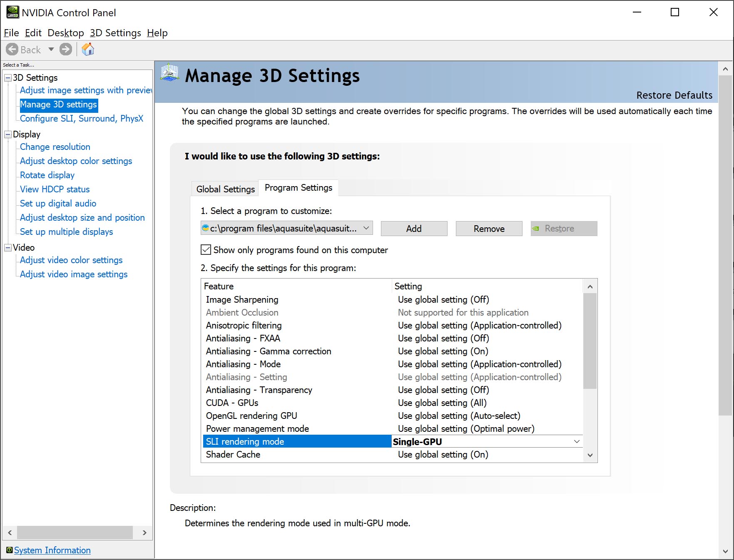Switch to the Global Settings tab
The width and height of the screenshot is (734, 560).
[225, 189]
